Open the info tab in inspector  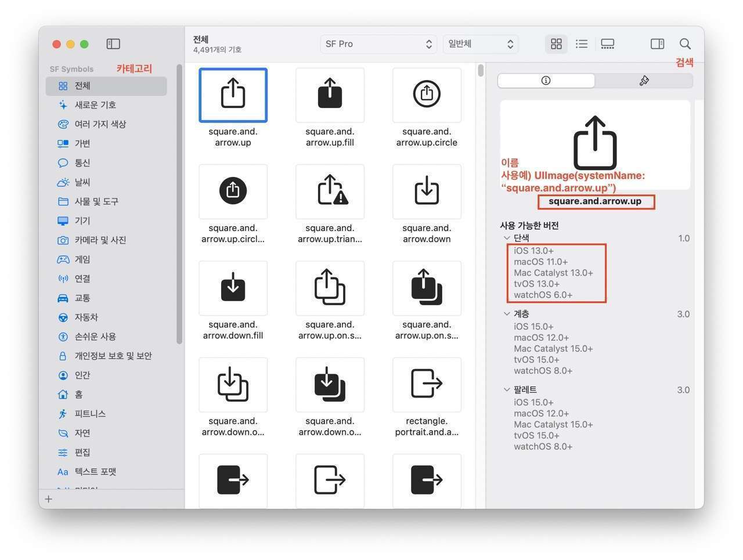coord(546,81)
